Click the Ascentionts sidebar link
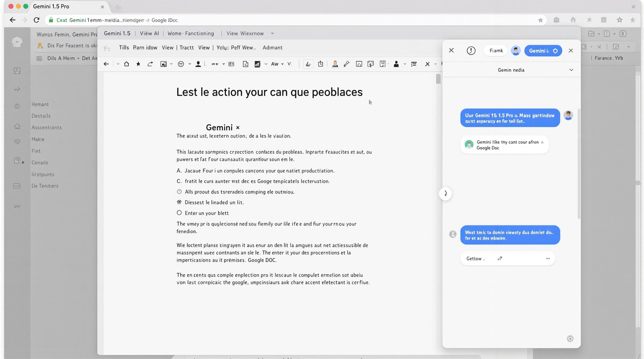This screenshot has height=359, width=644. click(x=47, y=128)
